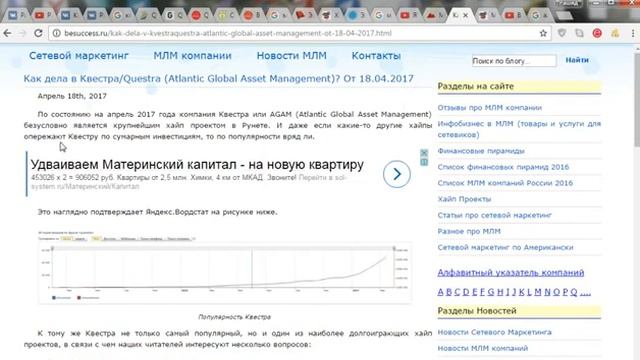Open the Как дела в Квестра article title
This screenshot has height=360, width=640.
218,78
